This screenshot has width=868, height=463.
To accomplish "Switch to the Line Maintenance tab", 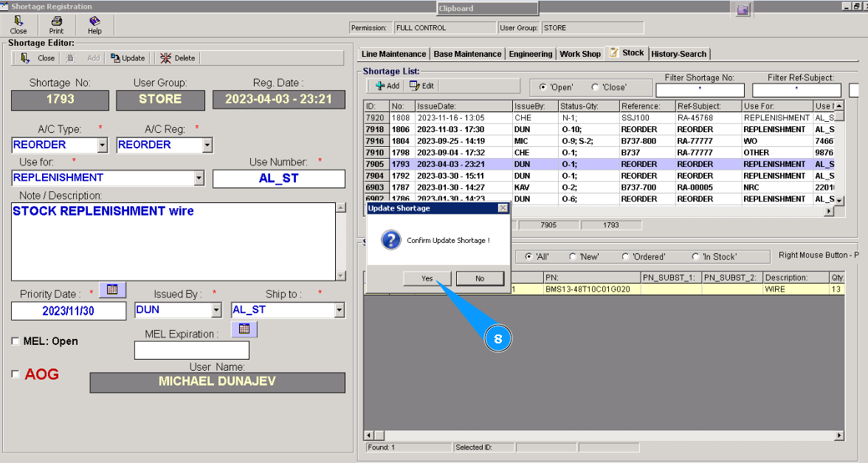I will [x=393, y=54].
